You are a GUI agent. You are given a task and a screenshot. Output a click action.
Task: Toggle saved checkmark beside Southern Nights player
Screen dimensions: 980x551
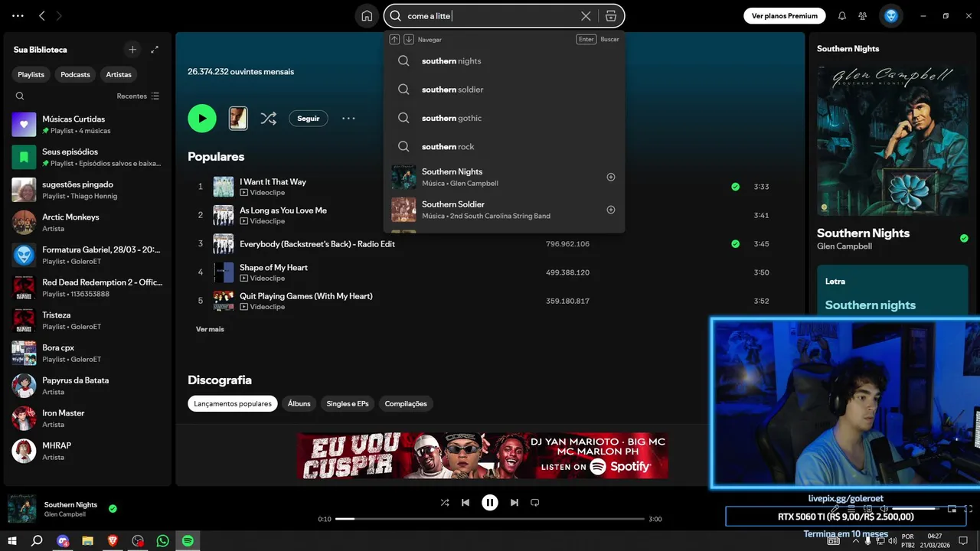click(113, 508)
